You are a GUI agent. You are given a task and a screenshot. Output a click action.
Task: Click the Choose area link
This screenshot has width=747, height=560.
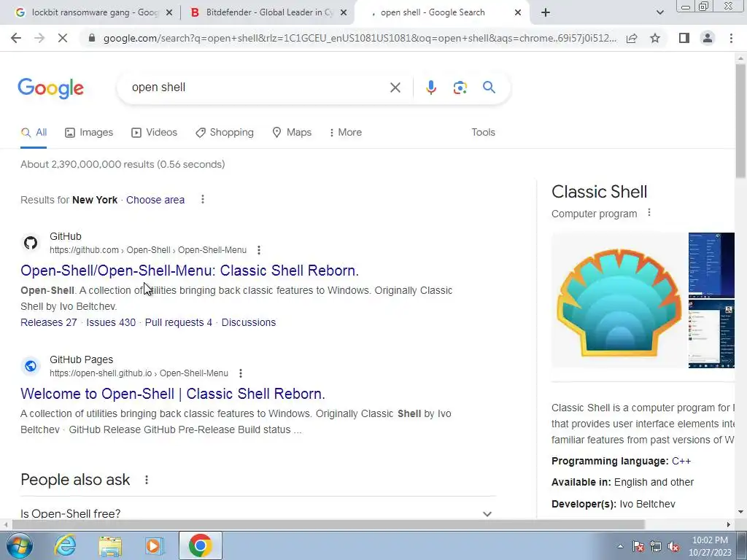(155, 200)
